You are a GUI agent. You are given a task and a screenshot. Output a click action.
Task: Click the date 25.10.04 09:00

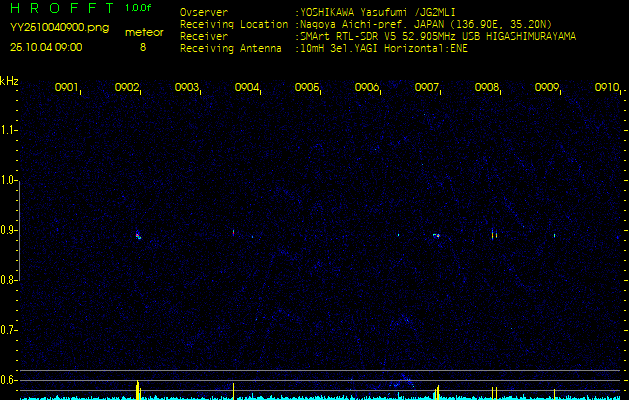[46, 46]
